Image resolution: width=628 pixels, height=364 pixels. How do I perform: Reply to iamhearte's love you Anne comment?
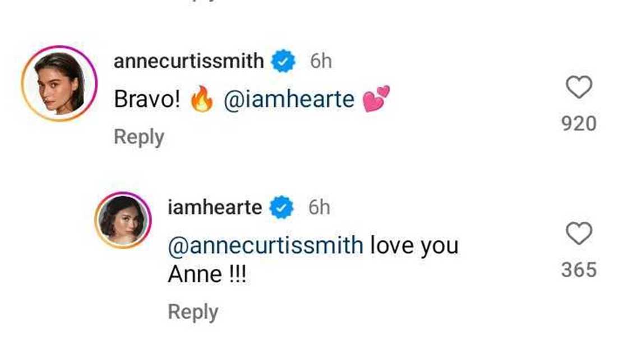pos(193,312)
